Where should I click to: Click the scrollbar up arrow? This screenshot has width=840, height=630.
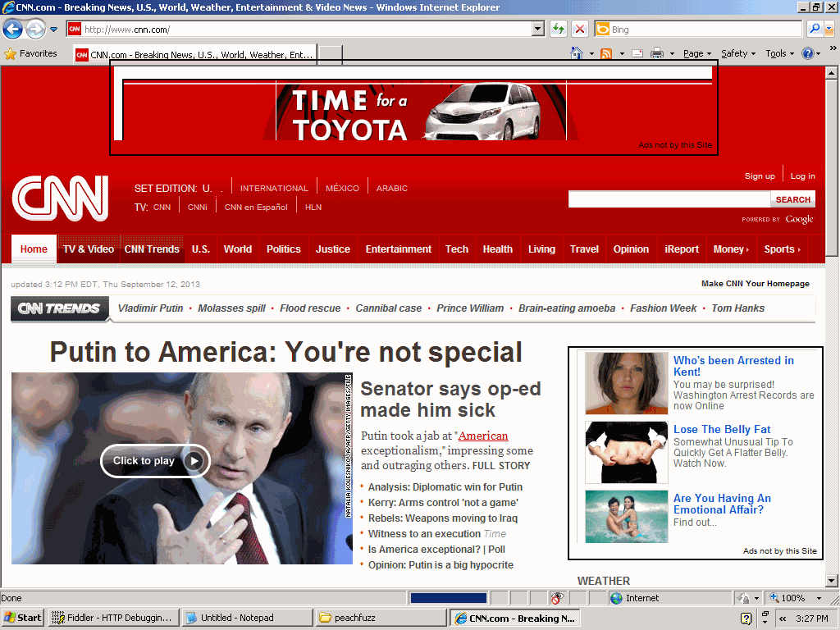(832, 72)
